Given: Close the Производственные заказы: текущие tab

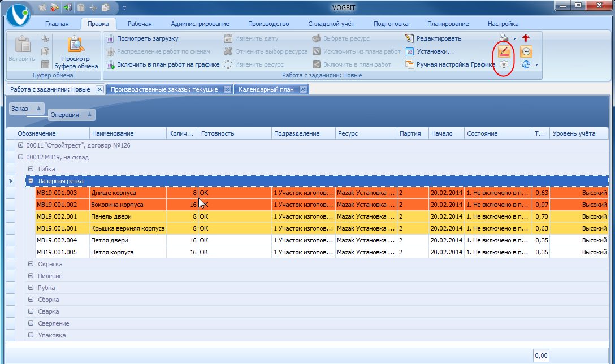Looking at the screenshot, I should [x=227, y=89].
